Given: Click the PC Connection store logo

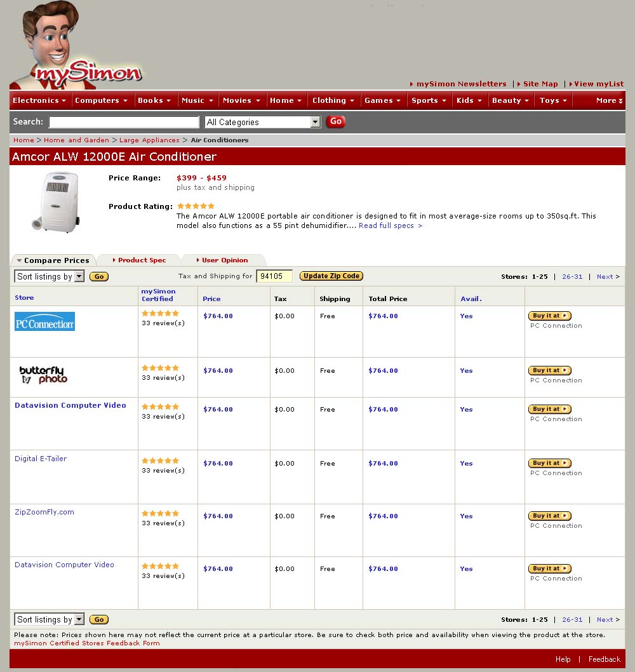Looking at the screenshot, I should [x=45, y=321].
